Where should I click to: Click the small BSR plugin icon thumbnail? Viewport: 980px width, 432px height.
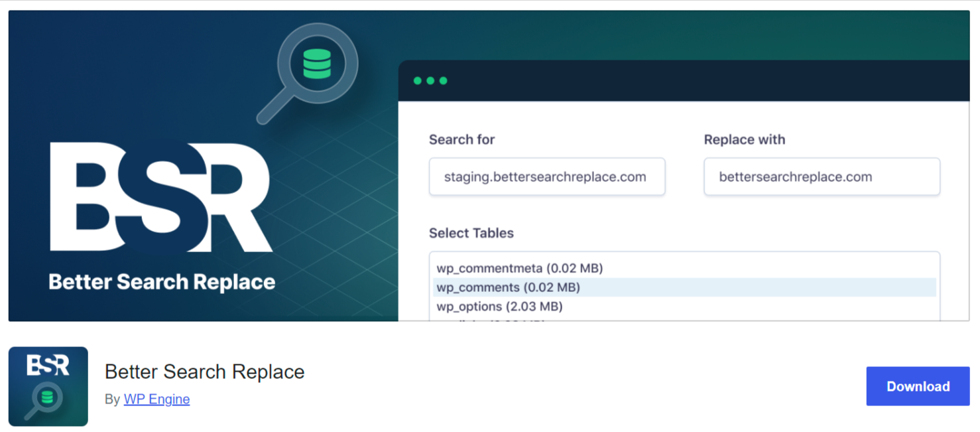48,386
